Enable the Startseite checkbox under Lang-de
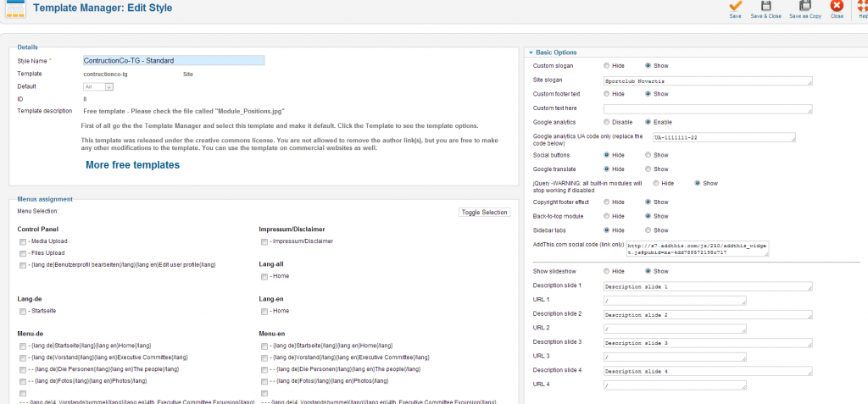 [x=21, y=311]
